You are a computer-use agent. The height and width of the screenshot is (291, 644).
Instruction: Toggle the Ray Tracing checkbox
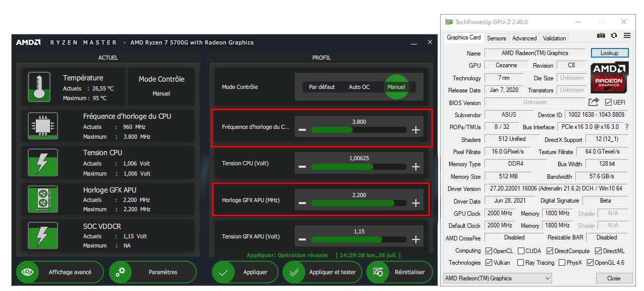[x=520, y=263]
